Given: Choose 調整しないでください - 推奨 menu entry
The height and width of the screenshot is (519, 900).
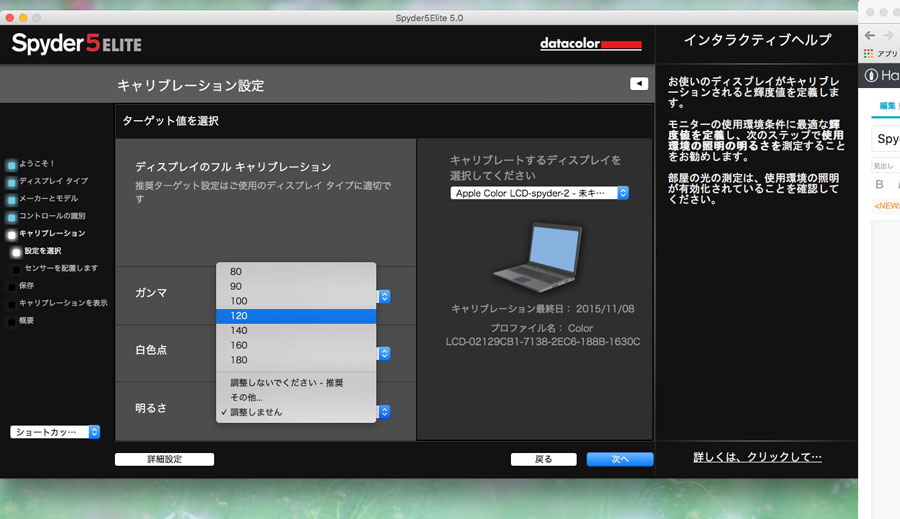Looking at the screenshot, I should tap(296, 383).
